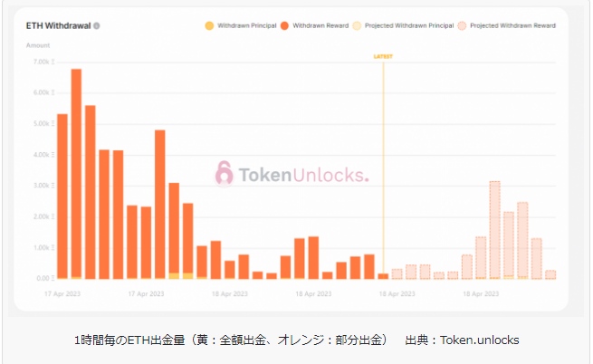Click the Amount axis title
This screenshot has height=364, width=593.
pos(38,44)
